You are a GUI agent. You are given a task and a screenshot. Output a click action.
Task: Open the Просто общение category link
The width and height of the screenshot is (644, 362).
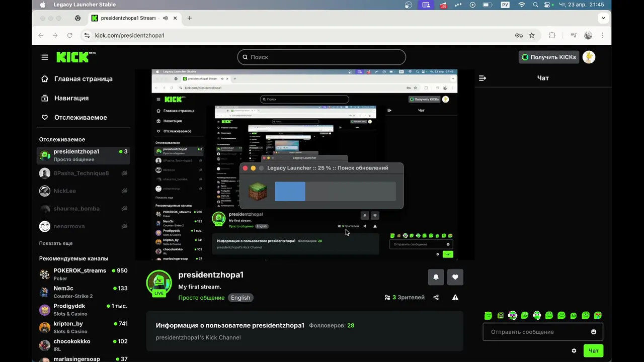(201, 298)
